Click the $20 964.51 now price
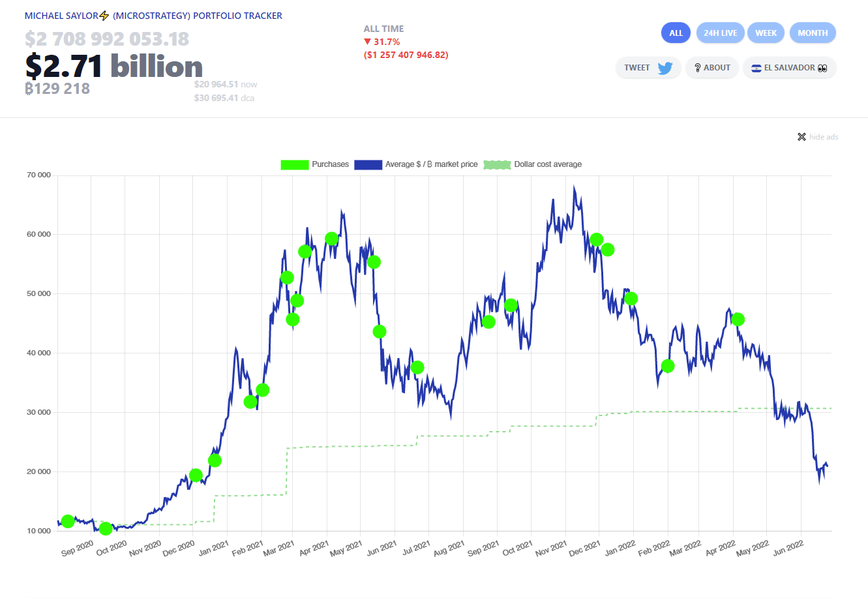This screenshot has height=598, width=868. click(226, 84)
